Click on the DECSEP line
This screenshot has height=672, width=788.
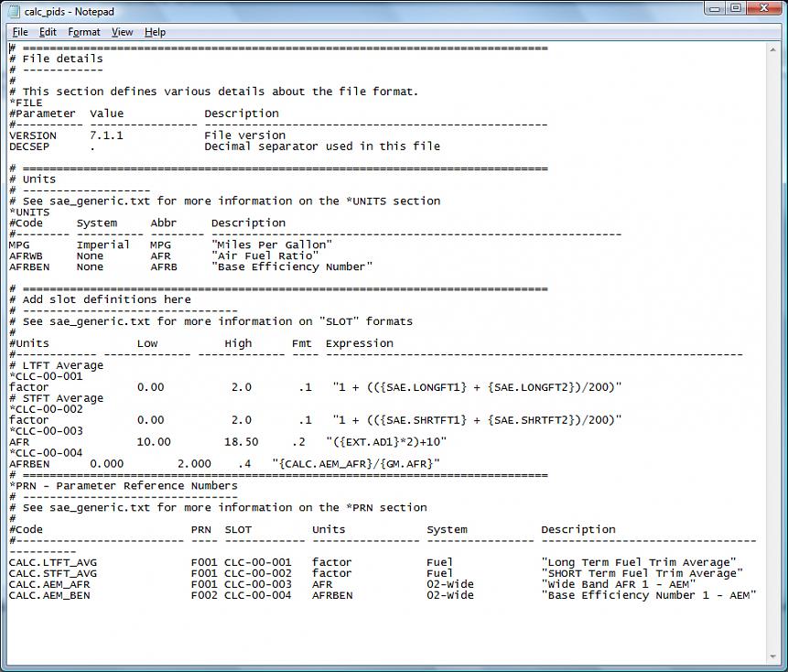click(x=224, y=146)
